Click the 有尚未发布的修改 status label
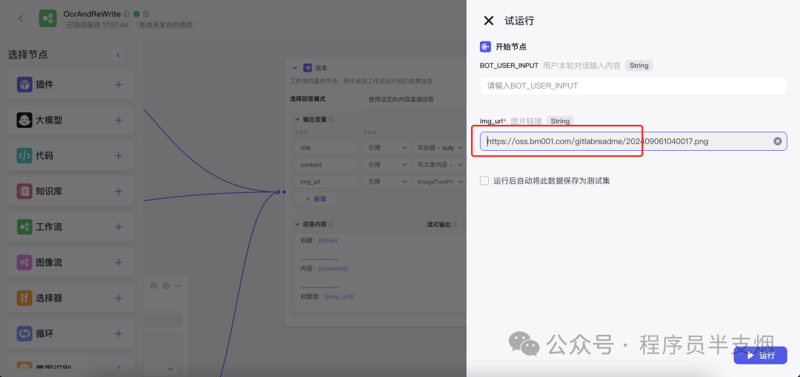The width and height of the screenshot is (800, 377). coord(166,25)
